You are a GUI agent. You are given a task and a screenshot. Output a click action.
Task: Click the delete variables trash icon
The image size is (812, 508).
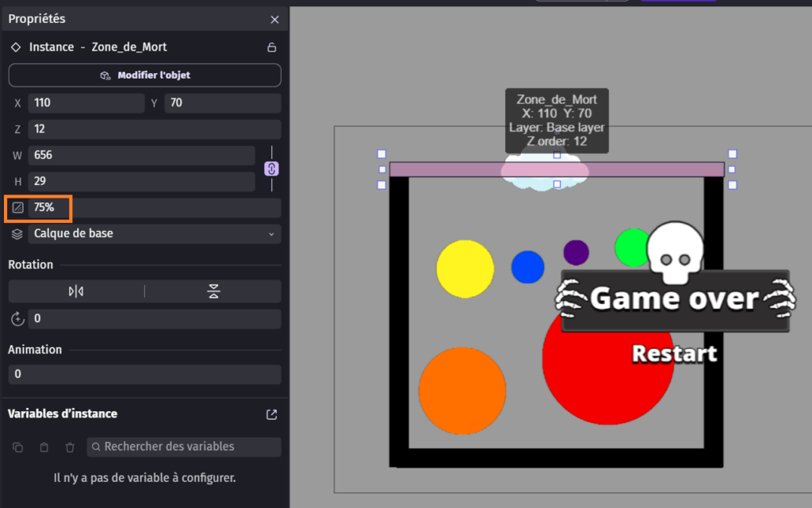(x=70, y=448)
